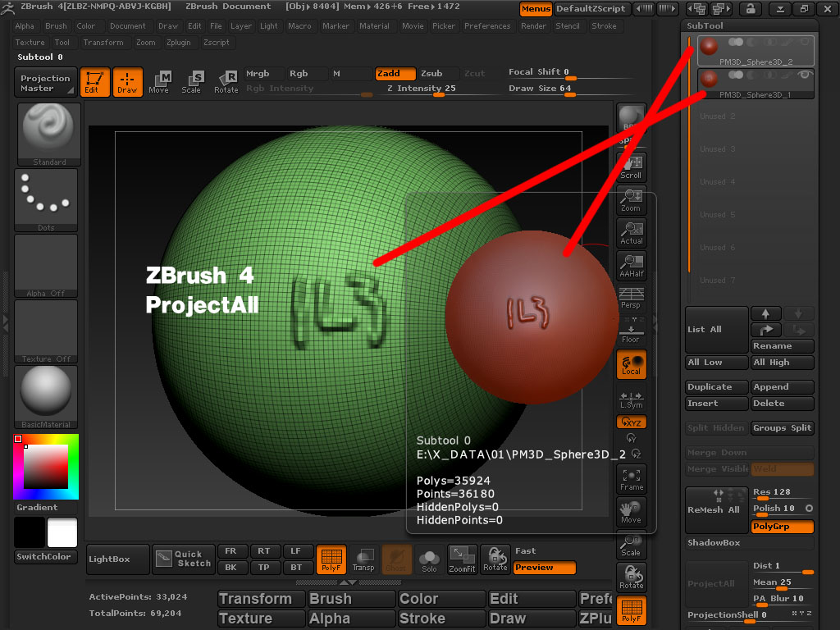The image size is (840, 630).
Task: Duplicate the current subtool
Action: point(715,386)
